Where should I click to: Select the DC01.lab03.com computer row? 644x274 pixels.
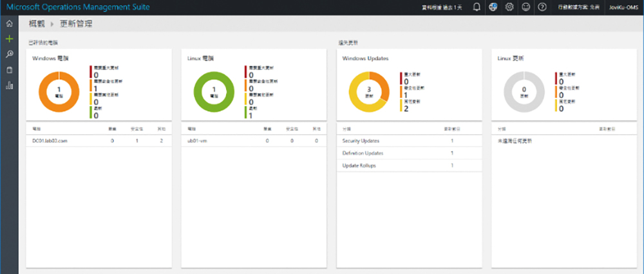pyautogui.click(x=99, y=141)
